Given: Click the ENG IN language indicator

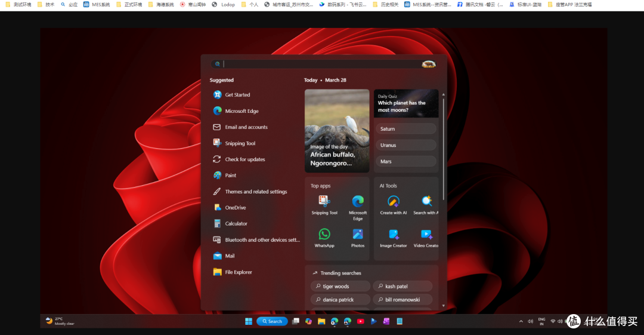Looking at the screenshot, I should pyautogui.click(x=541, y=321).
